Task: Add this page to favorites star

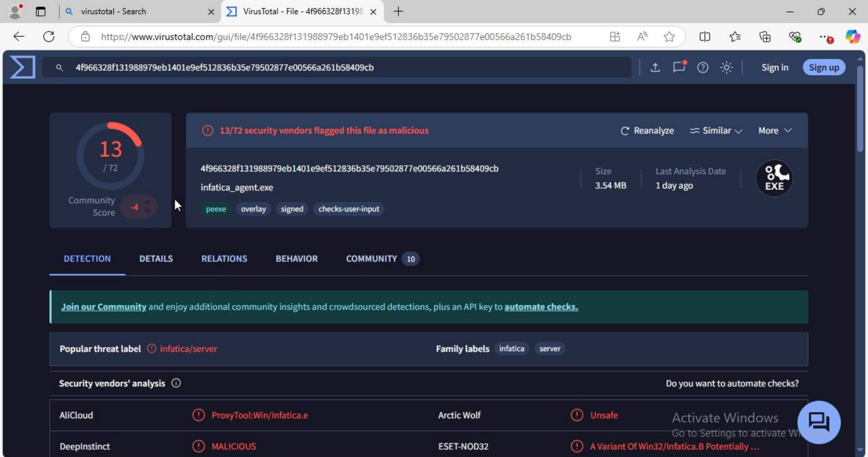Action: (670, 37)
